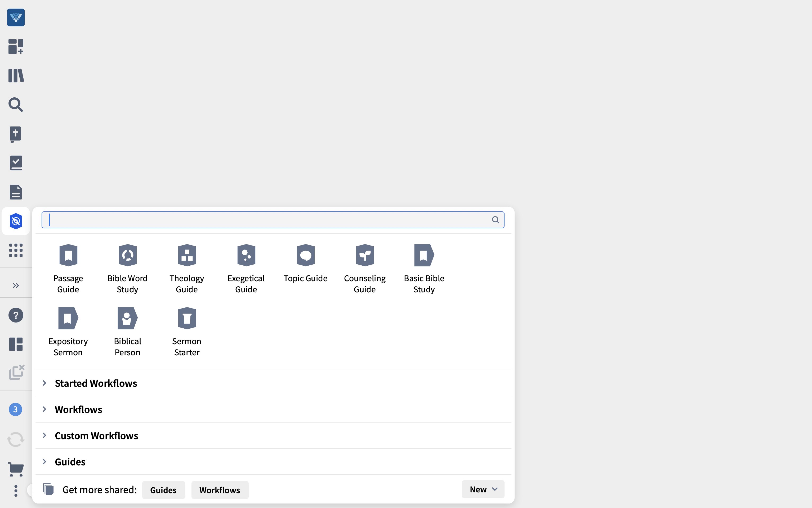Open the New dropdown
This screenshot has height=508, width=812.
coord(483,489)
